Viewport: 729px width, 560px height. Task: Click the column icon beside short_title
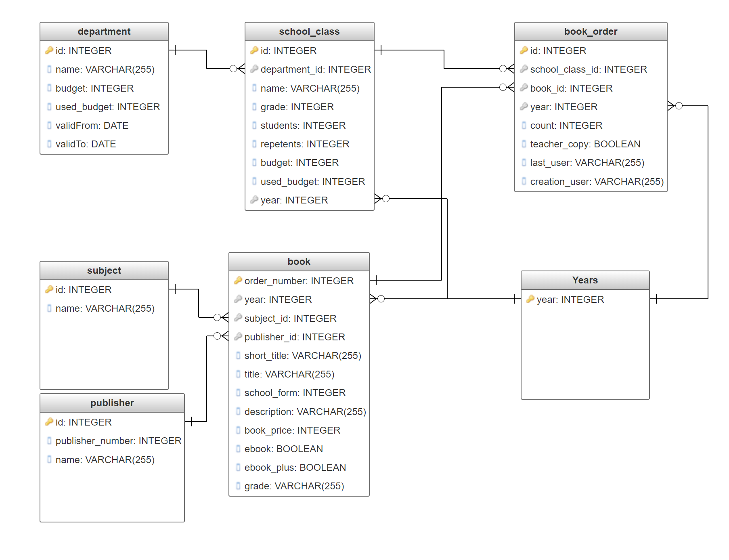[x=238, y=356]
